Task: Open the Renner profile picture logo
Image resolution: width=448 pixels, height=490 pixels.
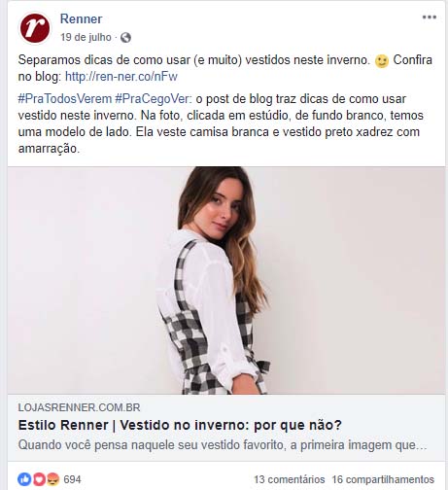Action: (x=35, y=28)
